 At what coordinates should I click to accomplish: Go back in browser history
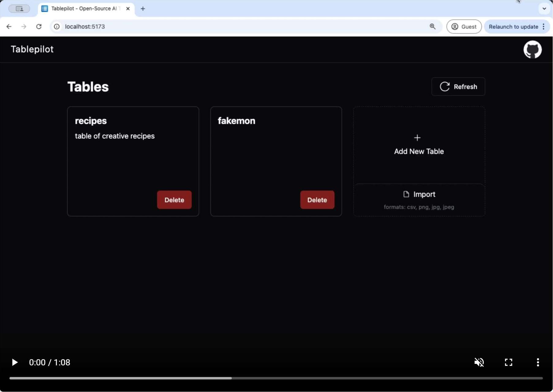pyautogui.click(x=9, y=27)
